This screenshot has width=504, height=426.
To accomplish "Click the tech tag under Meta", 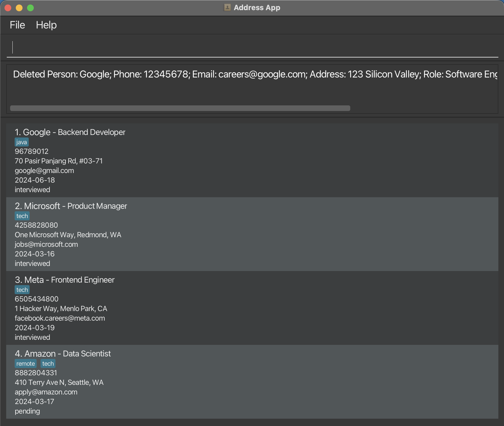I will 22,290.
